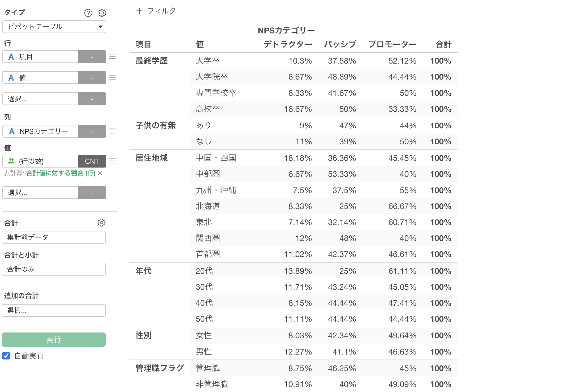Remove the 表計算 setting with X icon

[100, 173]
